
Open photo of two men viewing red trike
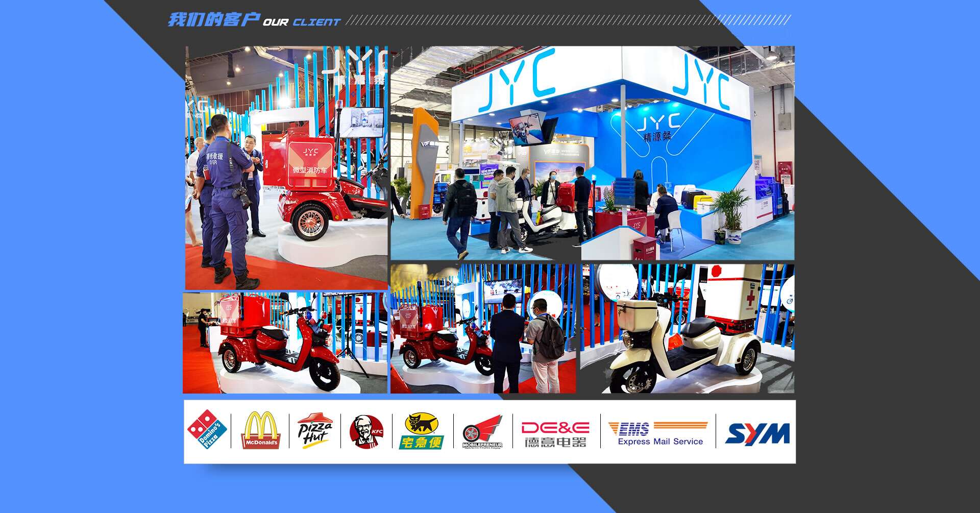483,328
